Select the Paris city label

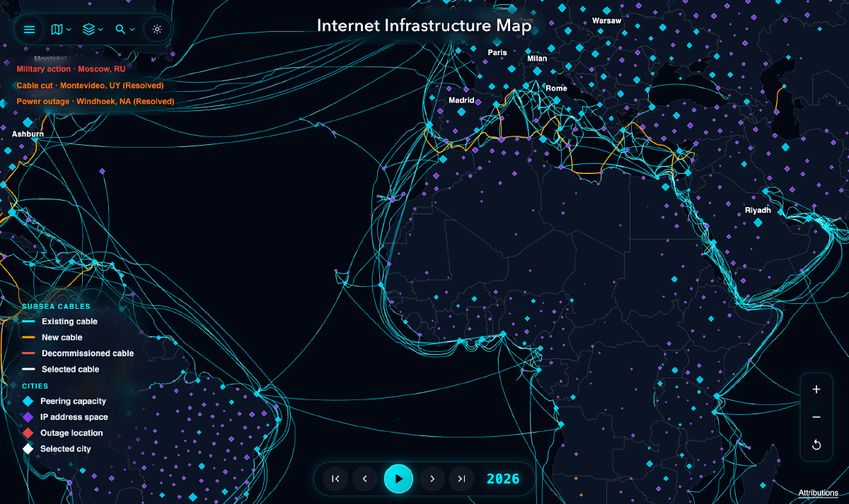click(497, 52)
